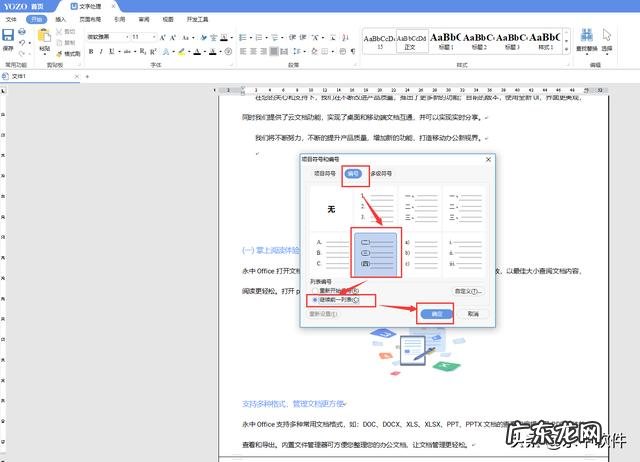Click the Cut scissors icon
640x462 pixels.
point(59,32)
